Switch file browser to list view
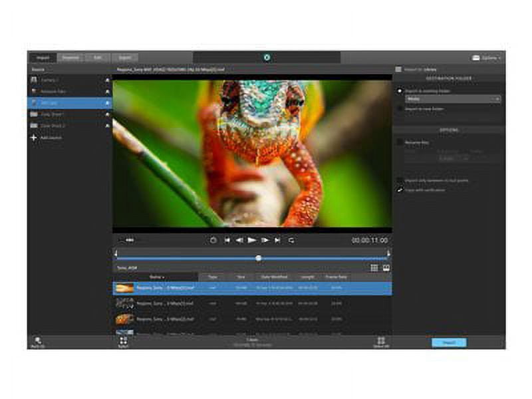This screenshot has width=532, height=399. click(374, 268)
